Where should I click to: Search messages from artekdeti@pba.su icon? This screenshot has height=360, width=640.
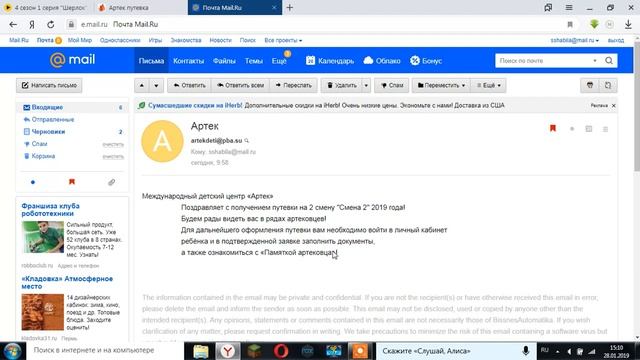click(247, 140)
